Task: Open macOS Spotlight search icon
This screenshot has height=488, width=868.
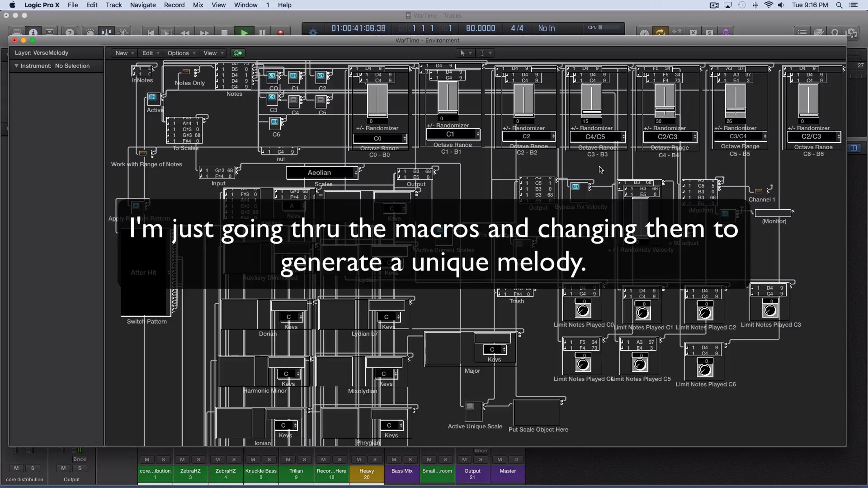Action: [839, 5]
